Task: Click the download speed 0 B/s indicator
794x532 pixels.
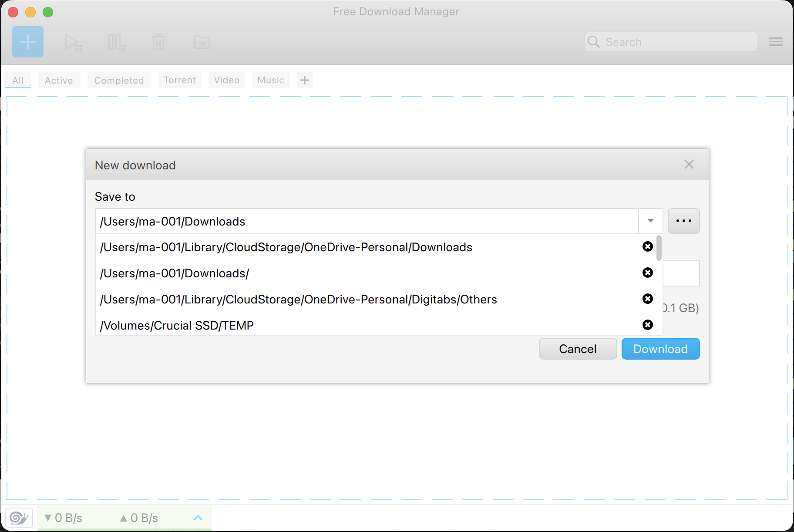Action: pos(64,518)
